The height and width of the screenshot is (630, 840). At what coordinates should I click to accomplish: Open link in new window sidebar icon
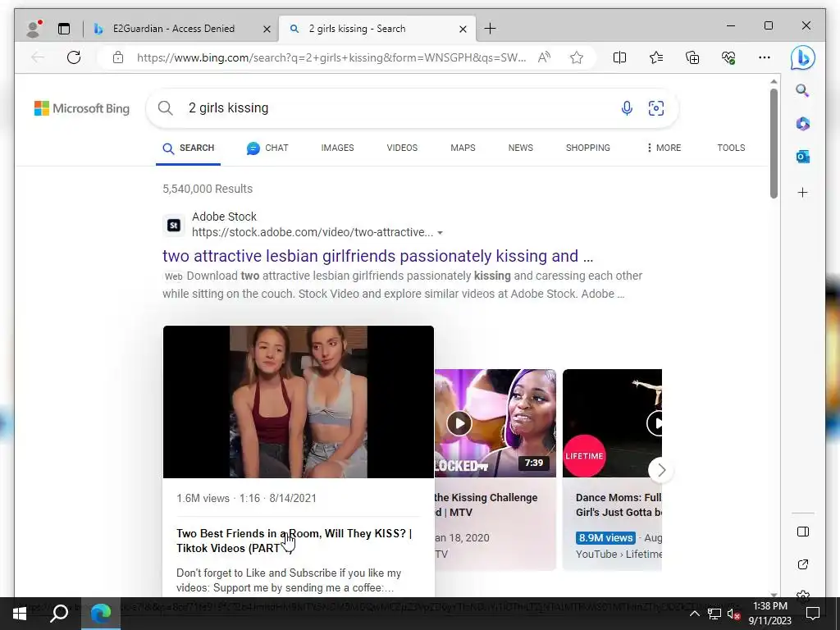802,564
